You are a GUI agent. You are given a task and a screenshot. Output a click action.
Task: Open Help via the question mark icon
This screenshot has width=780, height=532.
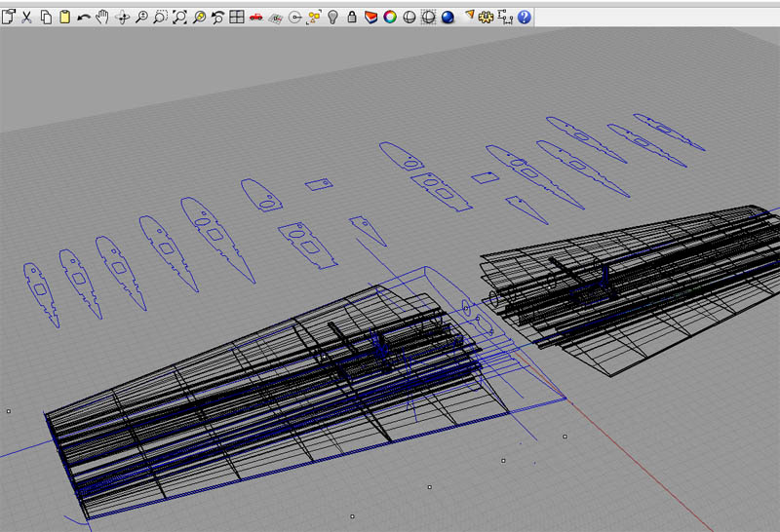pyautogui.click(x=524, y=18)
